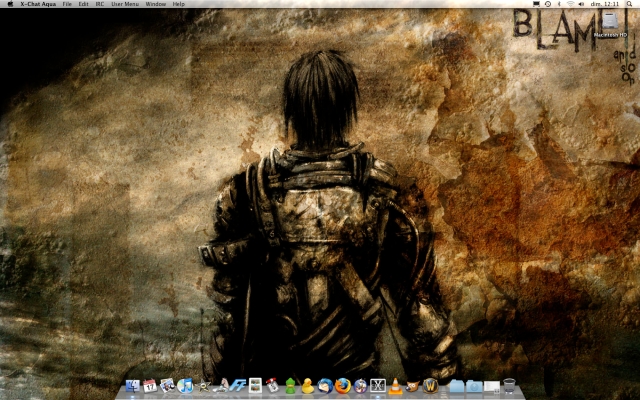Open Time Machine menu bar icon

(548, 4)
